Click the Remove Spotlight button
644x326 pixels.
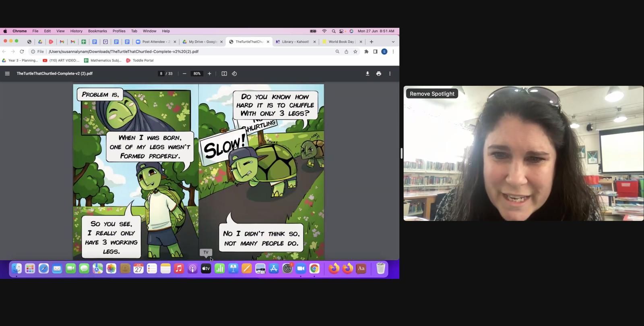coord(432,94)
